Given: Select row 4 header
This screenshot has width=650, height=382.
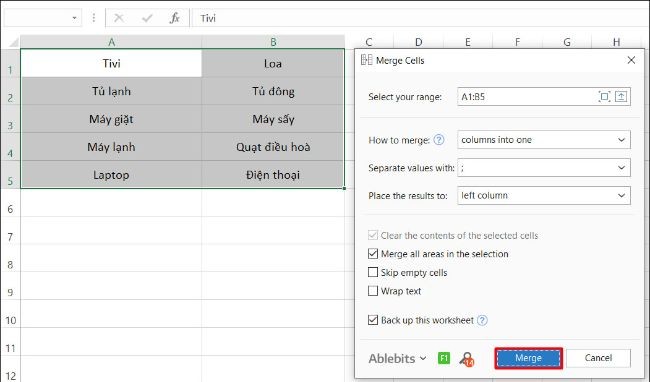Looking at the screenshot, I should pos(10,147).
